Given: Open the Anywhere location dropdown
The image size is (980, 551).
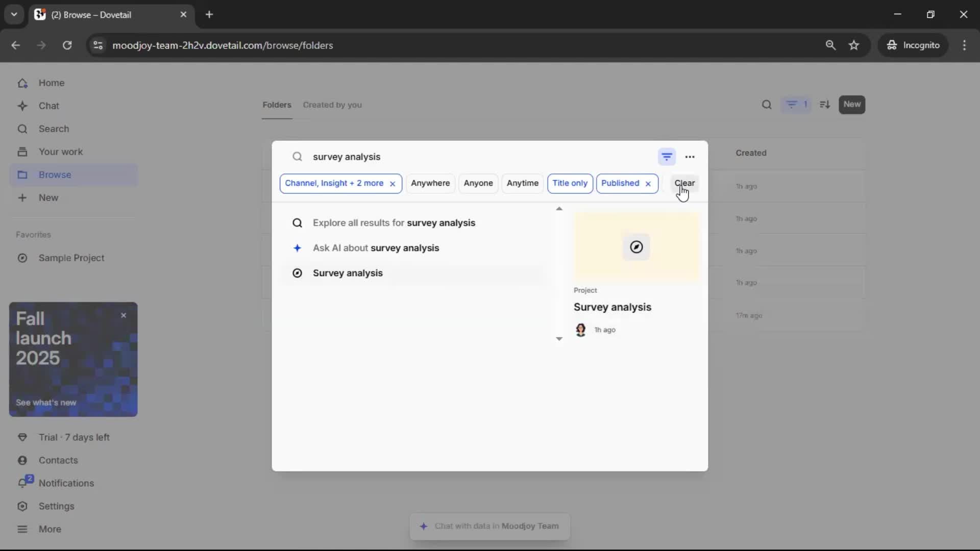Looking at the screenshot, I should (x=430, y=183).
